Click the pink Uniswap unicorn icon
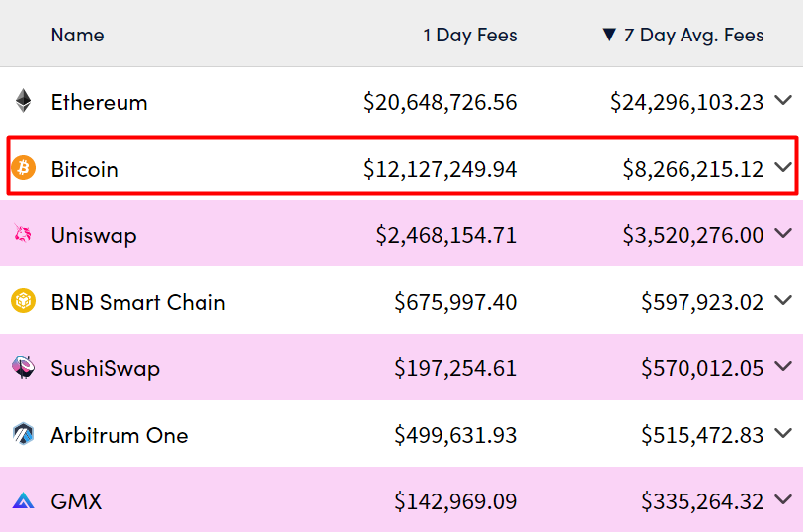 click(x=23, y=235)
